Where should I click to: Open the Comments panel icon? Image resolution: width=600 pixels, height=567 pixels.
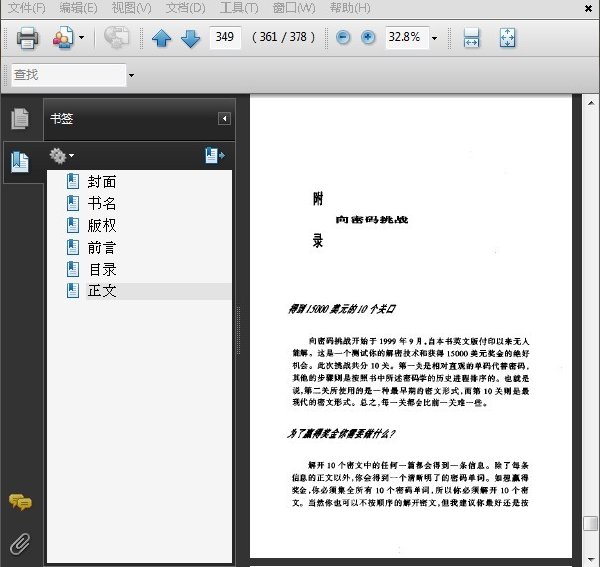pos(21,502)
